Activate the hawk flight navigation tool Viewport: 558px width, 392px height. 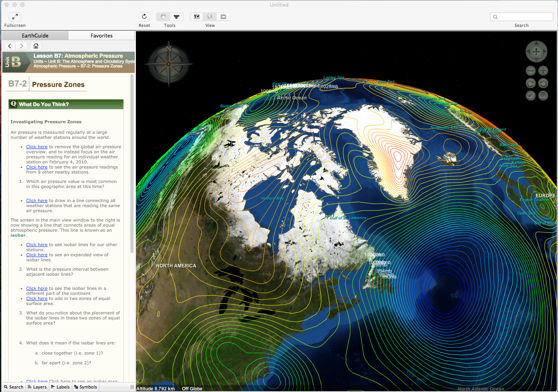(176, 17)
